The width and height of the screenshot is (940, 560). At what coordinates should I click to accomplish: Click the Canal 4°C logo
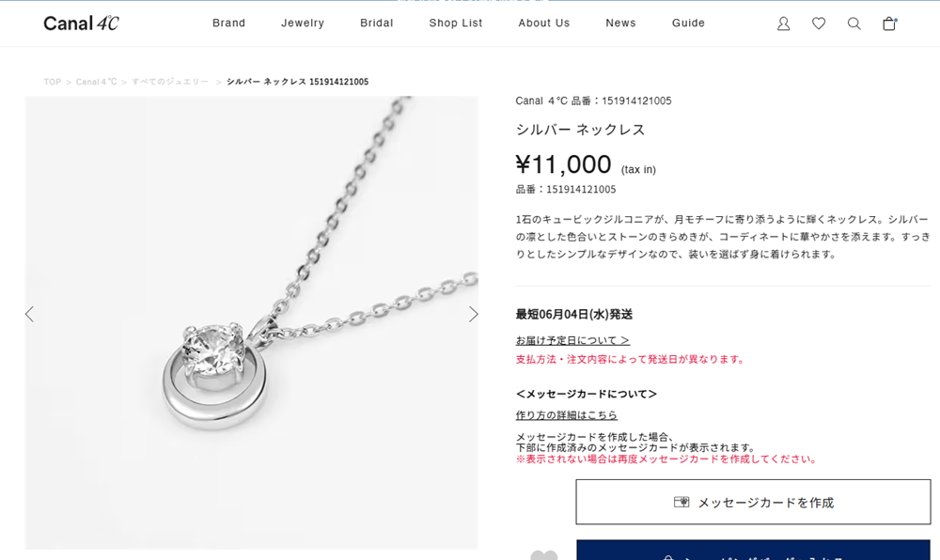point(81,23)
